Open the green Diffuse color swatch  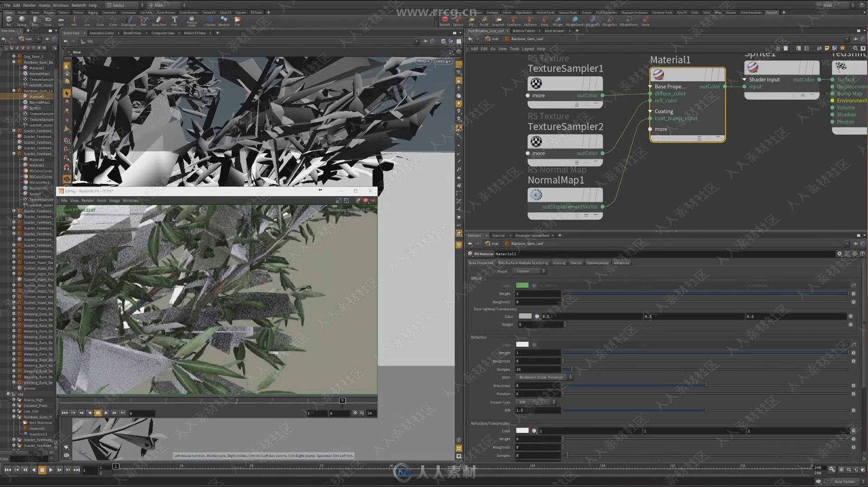pyautogui.click(x=522, y=285)
